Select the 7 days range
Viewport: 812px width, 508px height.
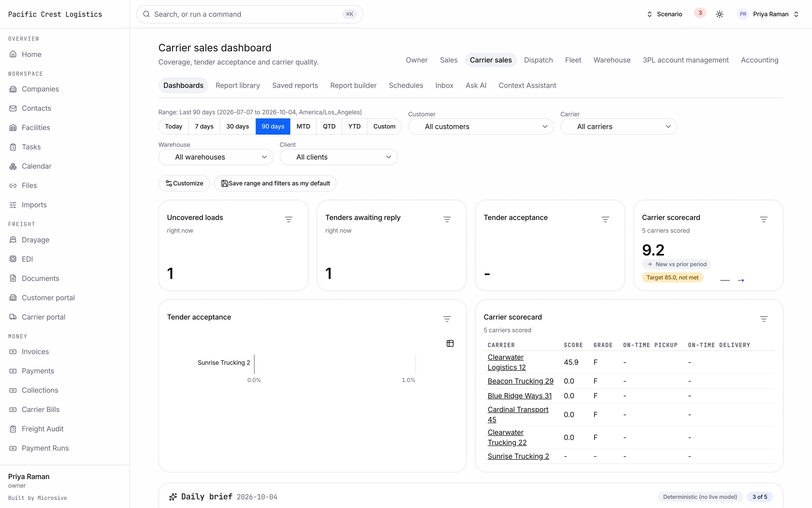coord(204,126)
